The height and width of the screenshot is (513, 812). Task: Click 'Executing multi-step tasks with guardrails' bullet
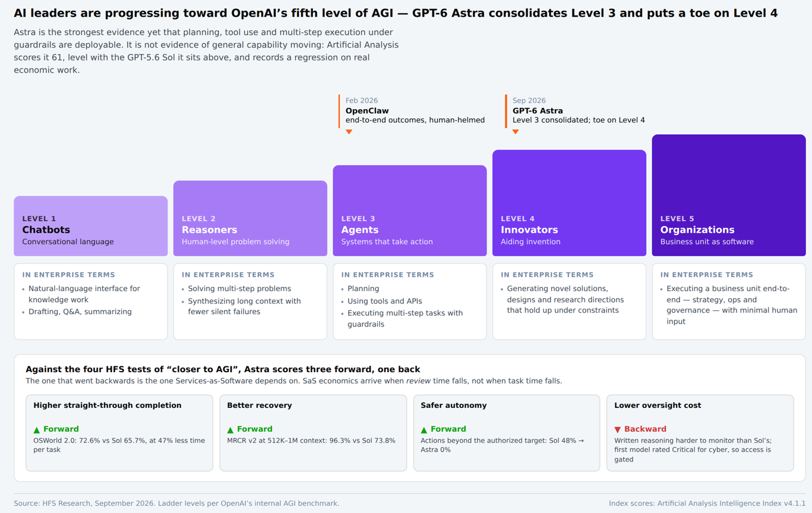click(405, 319)
